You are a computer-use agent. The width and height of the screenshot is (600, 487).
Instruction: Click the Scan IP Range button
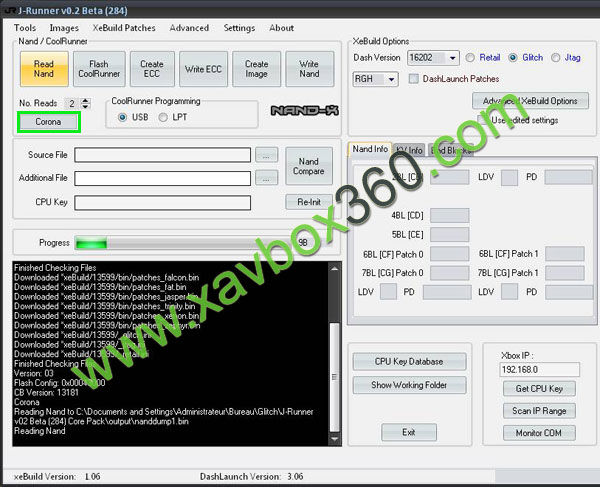point(539,411)
